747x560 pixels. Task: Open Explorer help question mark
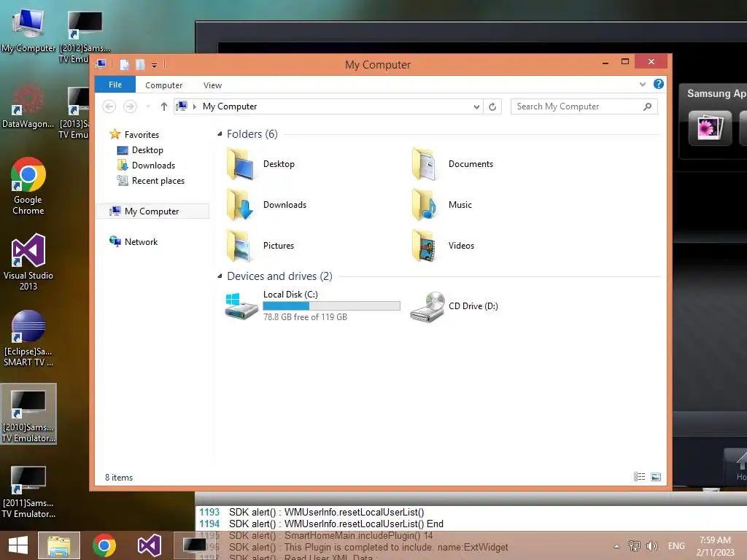pyautogui.click(x=659, y=85)
